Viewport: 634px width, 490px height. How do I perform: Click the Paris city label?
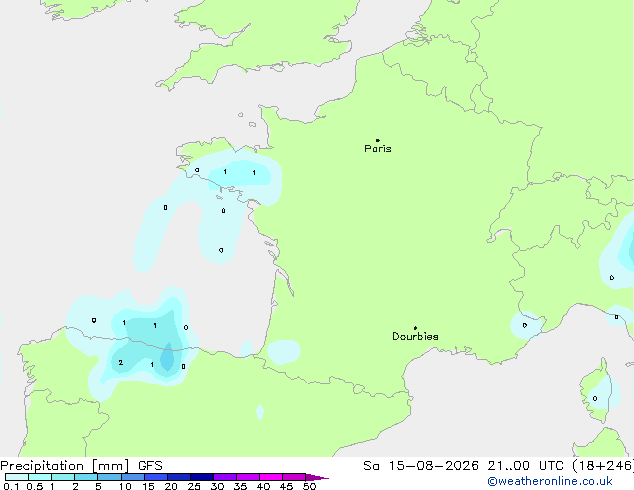pyautogui.click(x=378, y=149)
